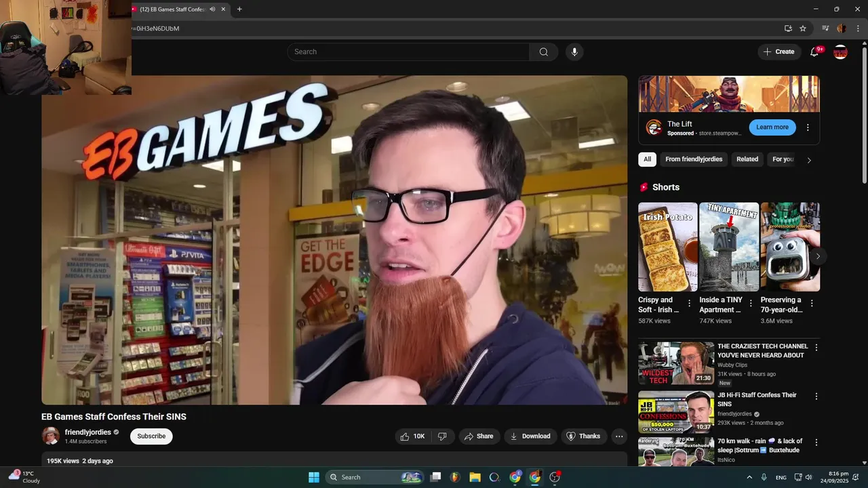Open the friendlyjordies channel name link
This screenshot has height=488, width=868.
click(87, 432)
